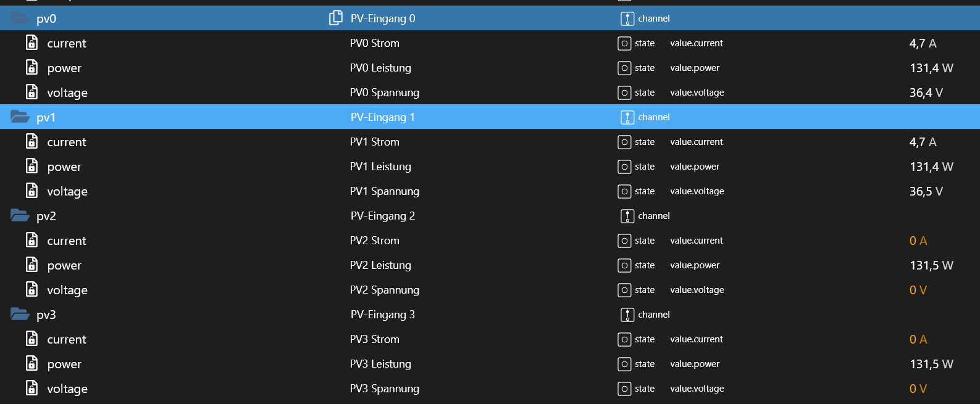The image size is (980, 404).
Task: Click the 131,4 W value of PV1 Leistung
Action: pos(932,167)
